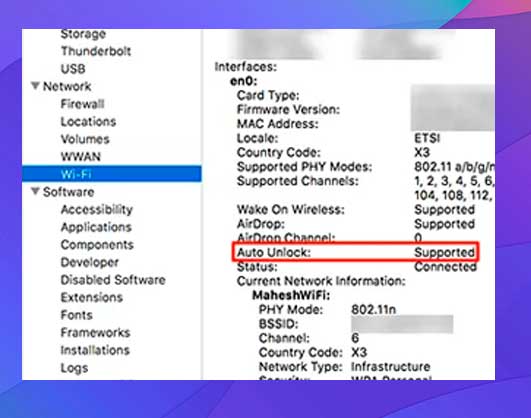The image size is (531, 418).
Task: Click the Infrastructure network type value
Action: click(x=391, y=367)
